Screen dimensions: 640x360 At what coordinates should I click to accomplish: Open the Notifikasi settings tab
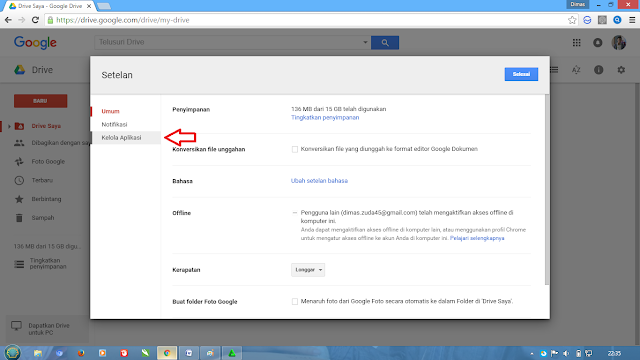(x=114, y=124)
